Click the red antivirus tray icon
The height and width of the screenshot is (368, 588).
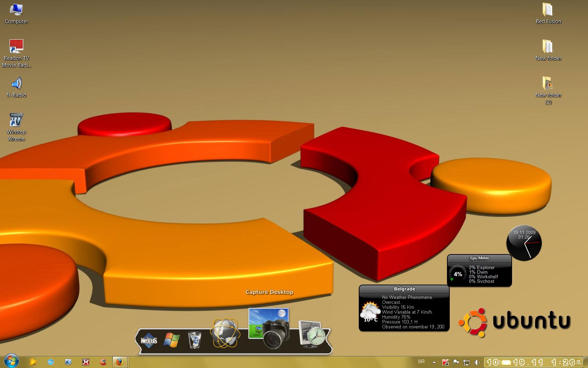445,362
